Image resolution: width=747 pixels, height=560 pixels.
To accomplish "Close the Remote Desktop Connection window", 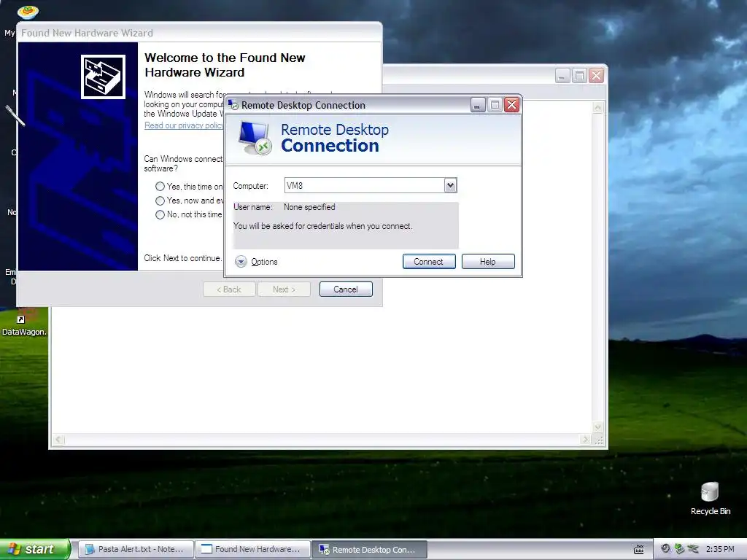I will coord(511,105).
